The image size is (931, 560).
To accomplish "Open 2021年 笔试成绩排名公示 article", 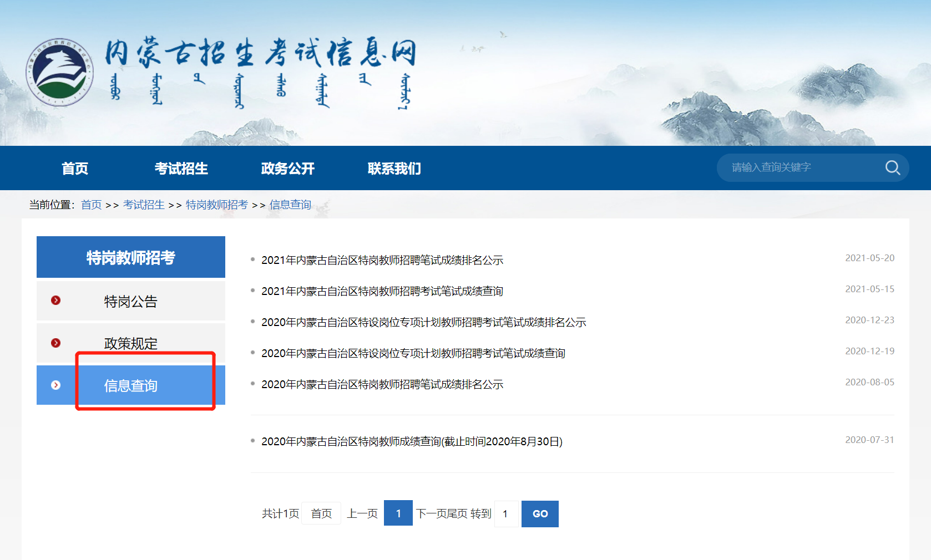I will (382, 260).
